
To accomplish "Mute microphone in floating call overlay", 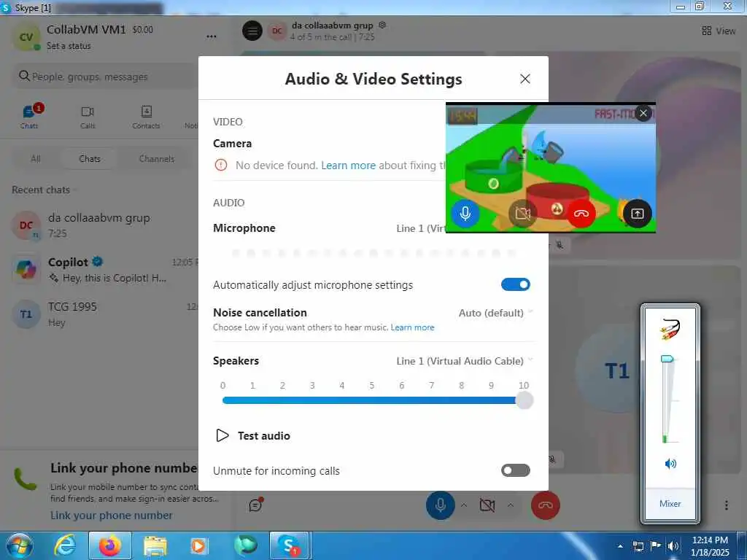I will 465,214.
